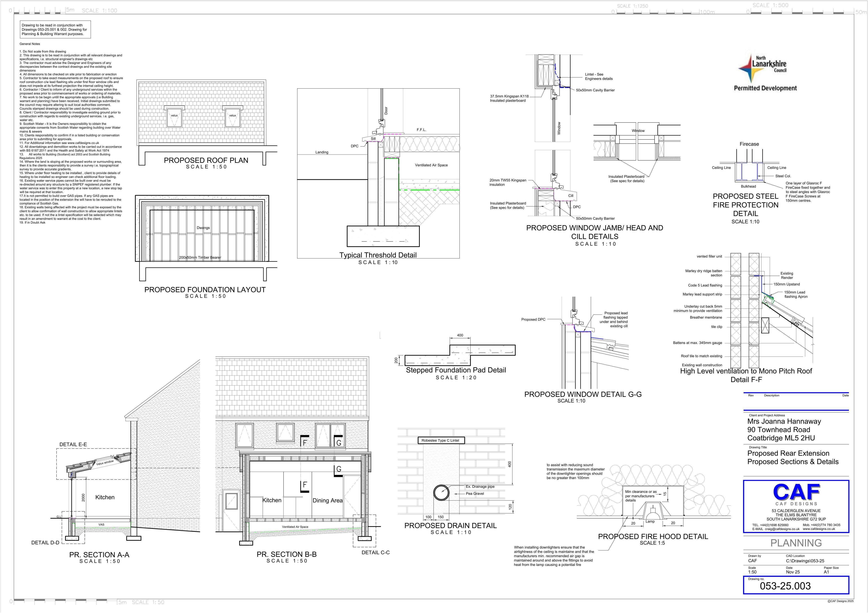Click the 'Kitchen' label in Section A-A
Viewport: 868px width, 613px height.
tap(105, 497)
